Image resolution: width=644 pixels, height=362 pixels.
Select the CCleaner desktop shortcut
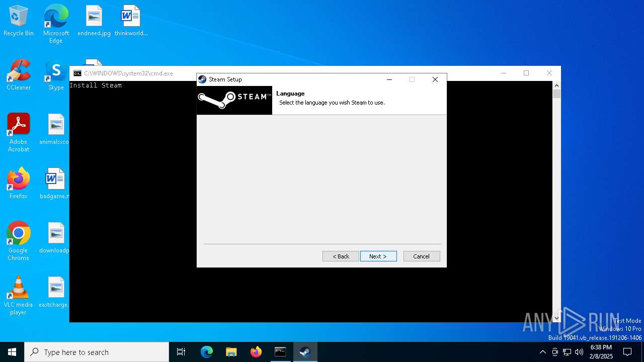pos(19,75)
